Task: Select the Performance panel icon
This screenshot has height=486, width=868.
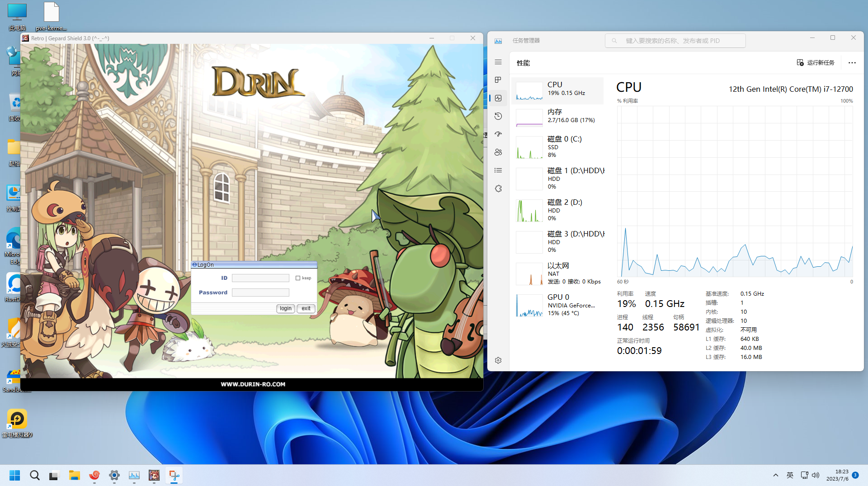Action: pyautogui.click(x=498, y=98)
